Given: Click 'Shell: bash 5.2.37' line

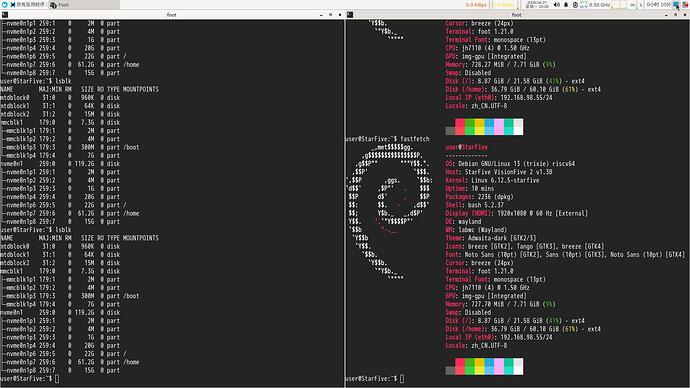Looking at the screenshot, I should pos(475,205).
